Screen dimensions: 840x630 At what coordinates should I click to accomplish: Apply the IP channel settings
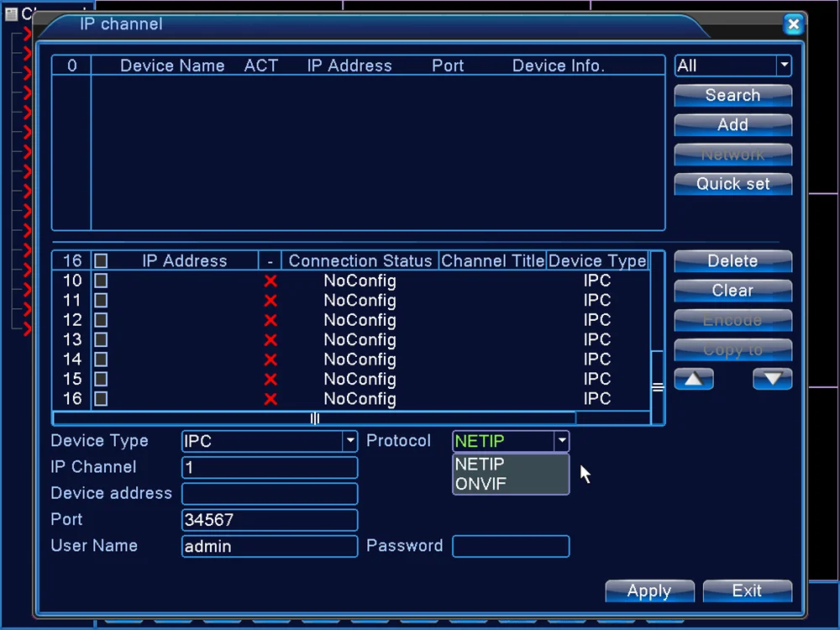point(650,591)
